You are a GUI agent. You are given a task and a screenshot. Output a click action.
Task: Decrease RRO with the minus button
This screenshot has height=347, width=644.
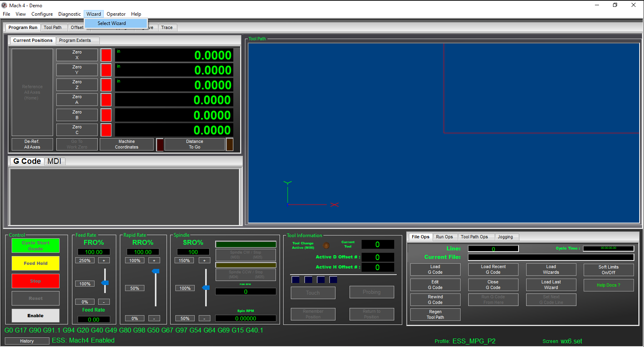click(154, 318)
